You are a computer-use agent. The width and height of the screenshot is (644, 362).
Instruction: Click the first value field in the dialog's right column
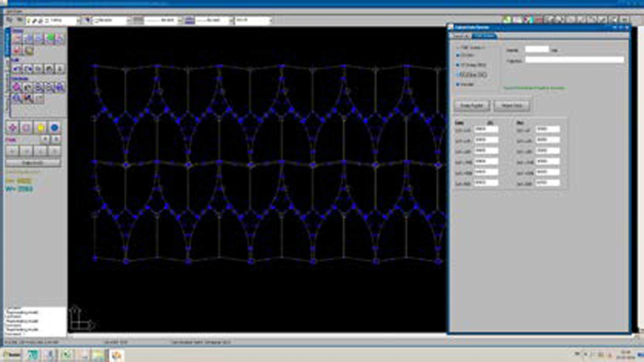pos(547,129)
